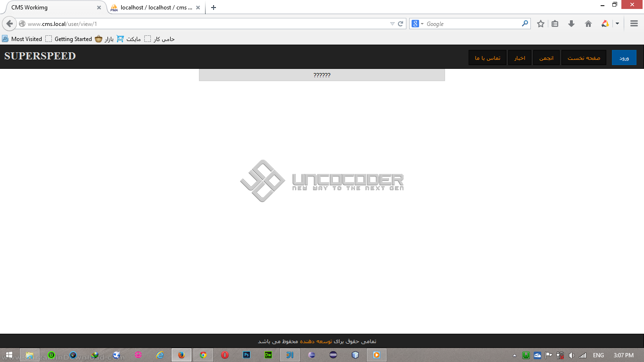Open the Windows Start button
The height and width of the screenshot is (362, 644).
click(x=9, y=355)
